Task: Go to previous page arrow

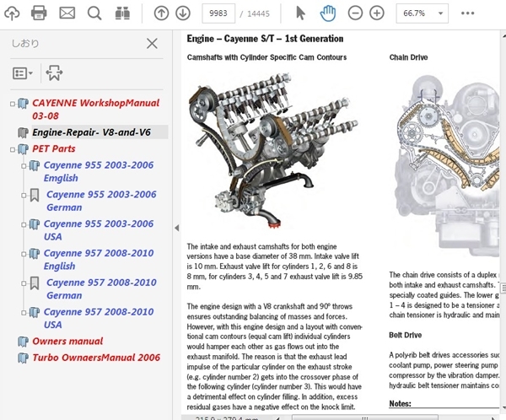Action: (x=161, y=13)
